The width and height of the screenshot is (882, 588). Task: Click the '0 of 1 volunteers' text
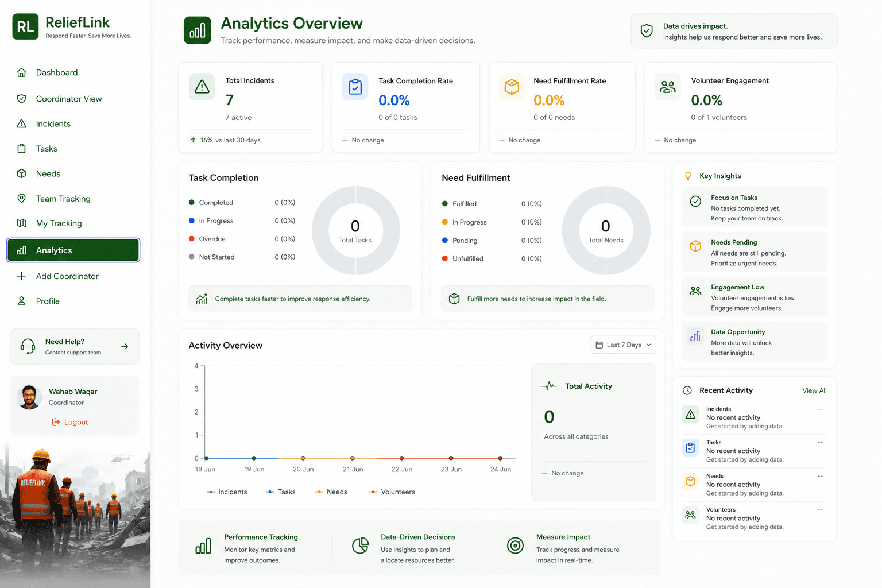point(719,117)
